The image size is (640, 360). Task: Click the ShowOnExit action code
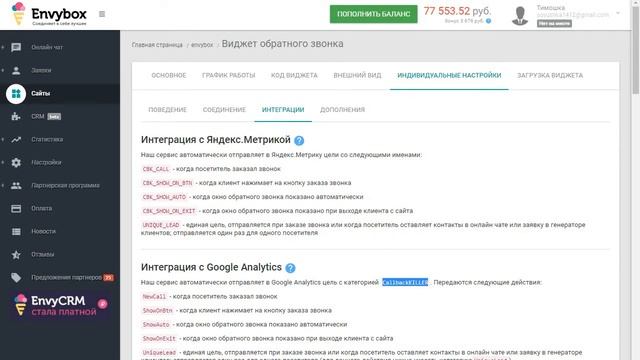pos(159,338)
